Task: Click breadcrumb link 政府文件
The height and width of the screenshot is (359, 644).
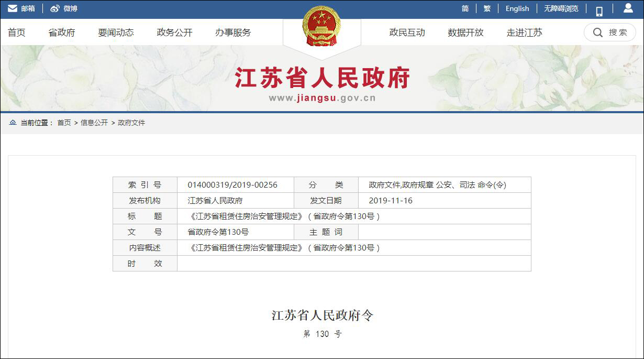Action: 131,123
